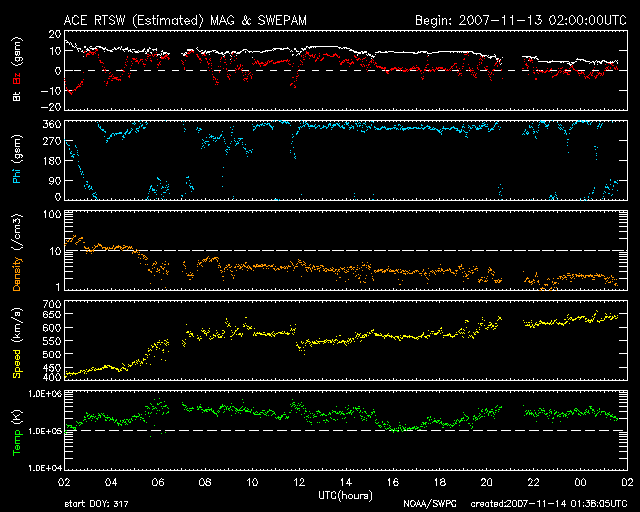Click the cyan 'Phi (gsm)' axis label
The height and width of the screenshot is (512, 640).
pyautogui.click(x=17, y=160)
